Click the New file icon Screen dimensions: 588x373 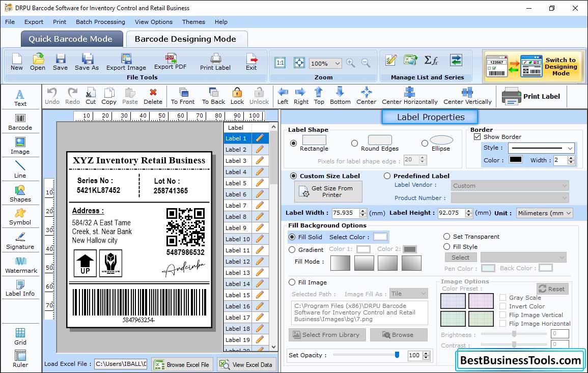coord(16,62)
